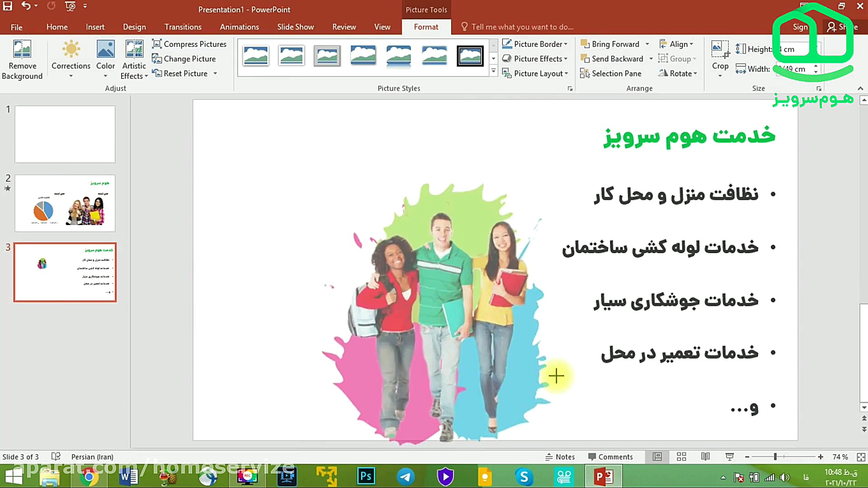Click the Change Picture icon

[156, 59]
